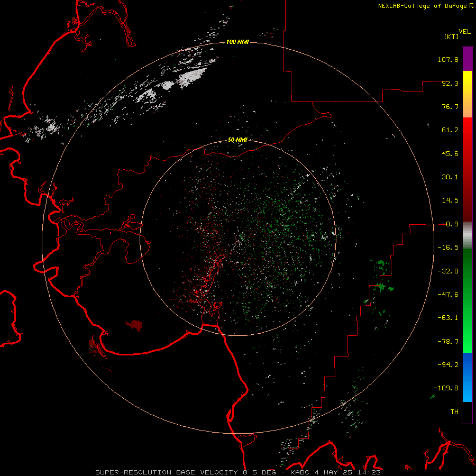Click the dark red velocity blob southwest of the radar

coord(134,325)
